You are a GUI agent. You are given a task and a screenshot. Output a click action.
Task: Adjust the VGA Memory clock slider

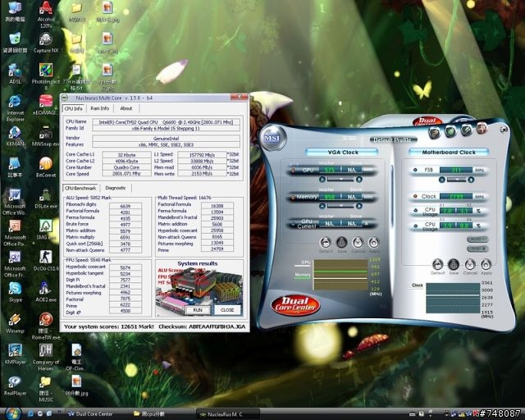pyautogui.click(x=340, y=206)
